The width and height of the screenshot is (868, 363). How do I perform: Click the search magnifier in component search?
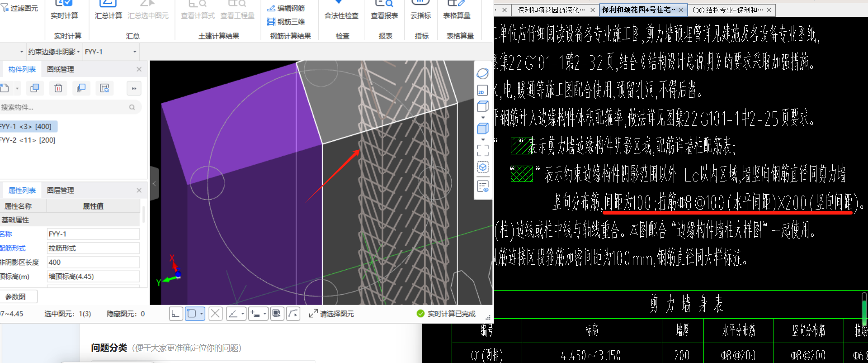[x=132, y=107]
